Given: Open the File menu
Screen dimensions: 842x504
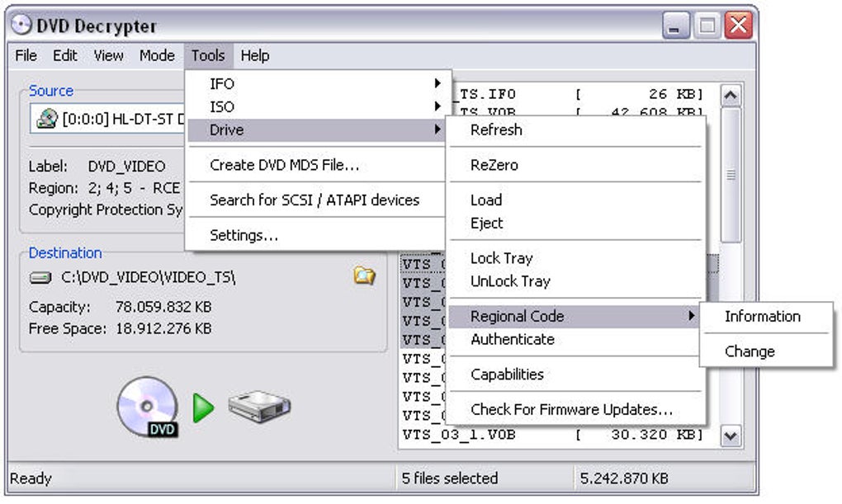Looking at the screenshot, I should coord(26,56).
